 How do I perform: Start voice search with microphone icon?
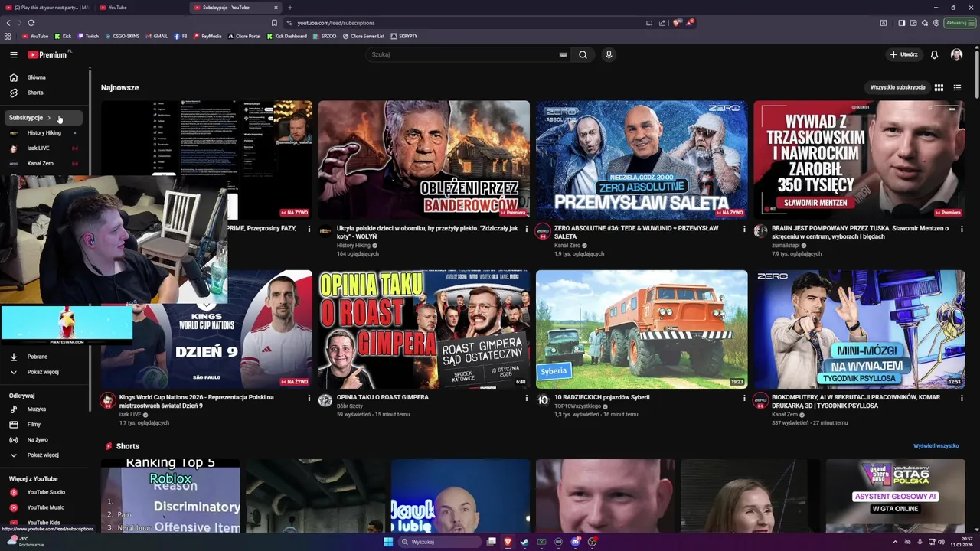609,55
